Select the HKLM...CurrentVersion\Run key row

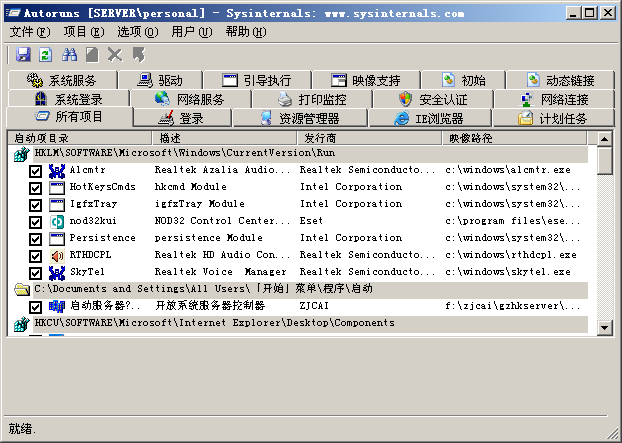coord(311,154)
